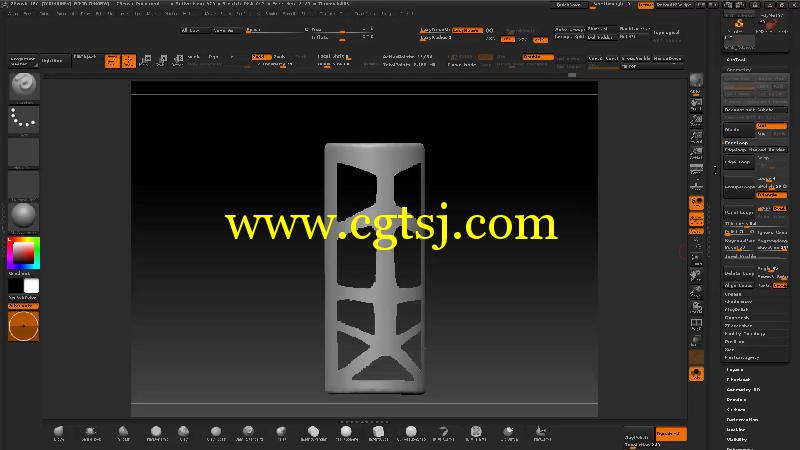The width and height of the screenshot is (800, 450).
Task: Select the Rotate transform mode in top shelf
Action: [178, 61]
